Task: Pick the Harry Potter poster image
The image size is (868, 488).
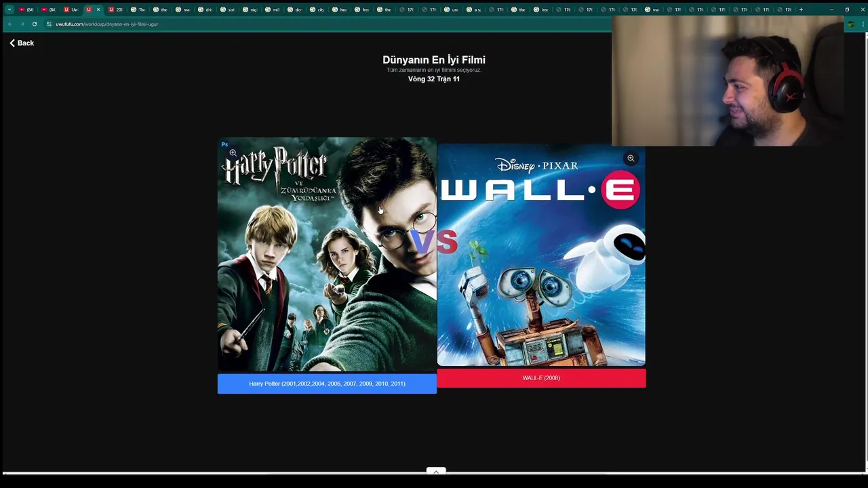Action: [327, 255]
